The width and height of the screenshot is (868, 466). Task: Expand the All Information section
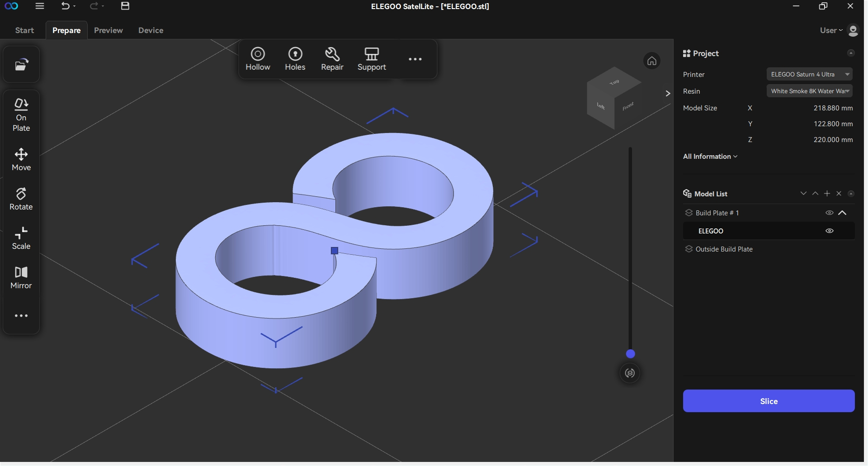[x=710, y=157]
